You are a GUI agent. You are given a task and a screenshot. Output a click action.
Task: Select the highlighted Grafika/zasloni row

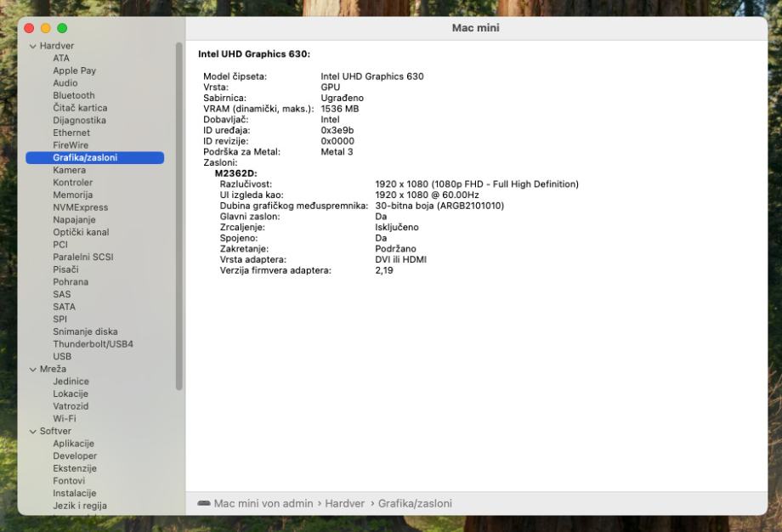[x=94, y=157]
